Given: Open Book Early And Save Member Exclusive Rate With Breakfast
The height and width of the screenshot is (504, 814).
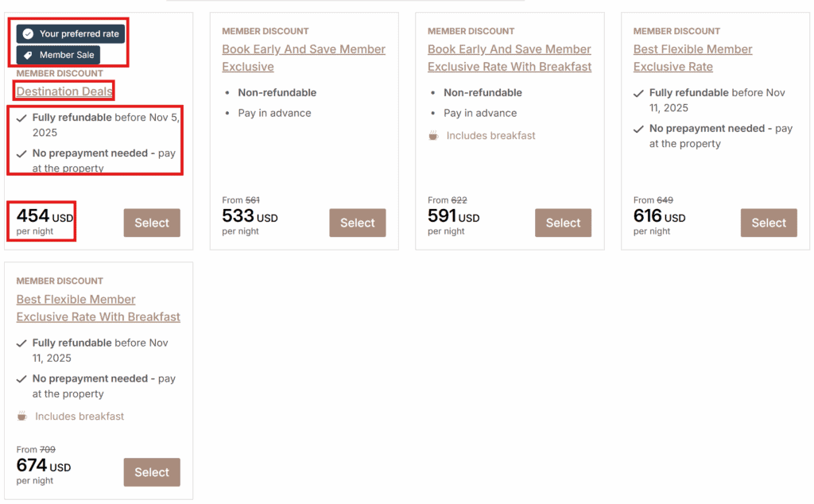Looking at the screenshot, I should point(510,57).
